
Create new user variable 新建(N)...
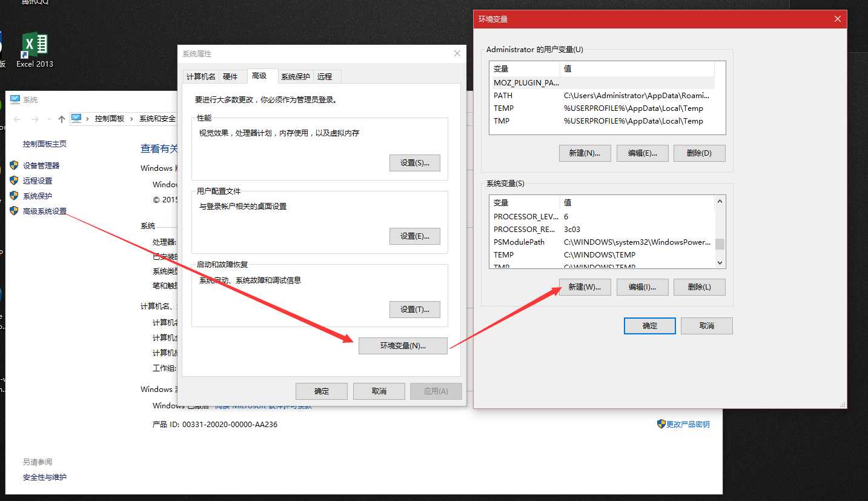tap(585, 153)
